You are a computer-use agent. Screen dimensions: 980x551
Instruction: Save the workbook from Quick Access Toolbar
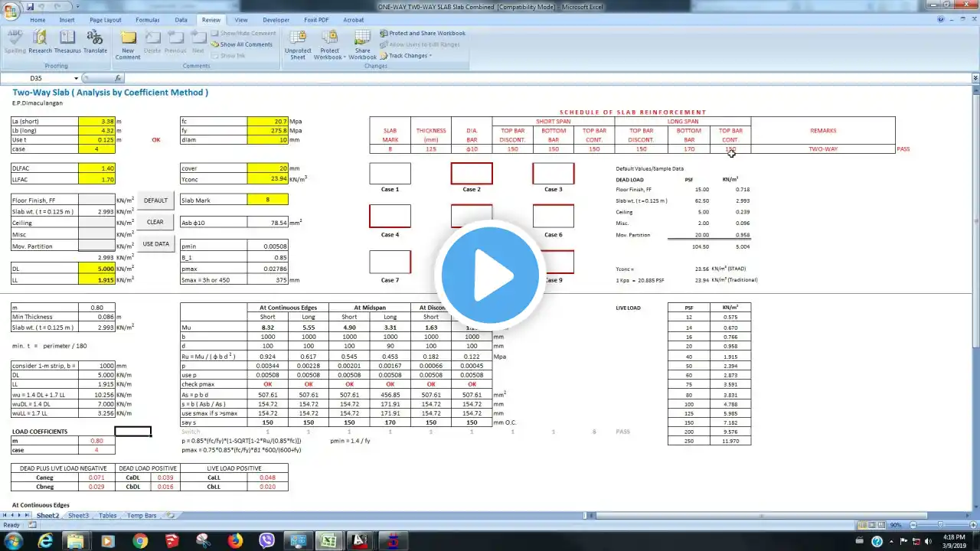tap(29, 6)
